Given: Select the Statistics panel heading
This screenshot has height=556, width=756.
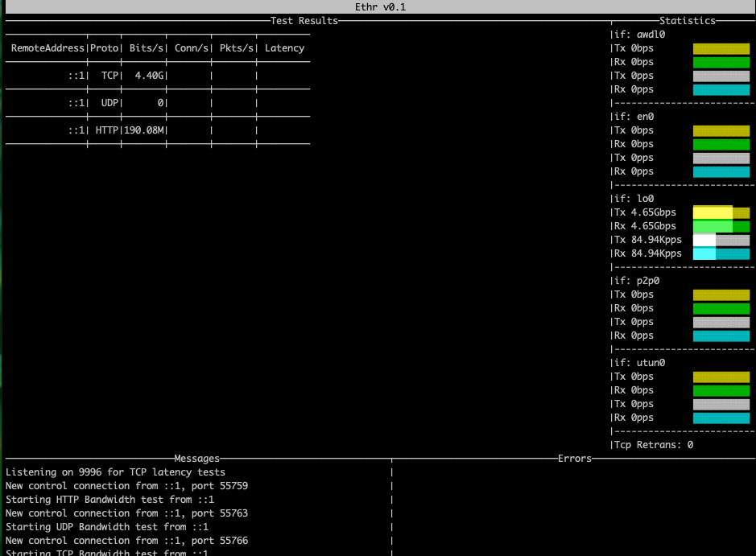Looking at the screenshot, I should click(x=687, y=21).
